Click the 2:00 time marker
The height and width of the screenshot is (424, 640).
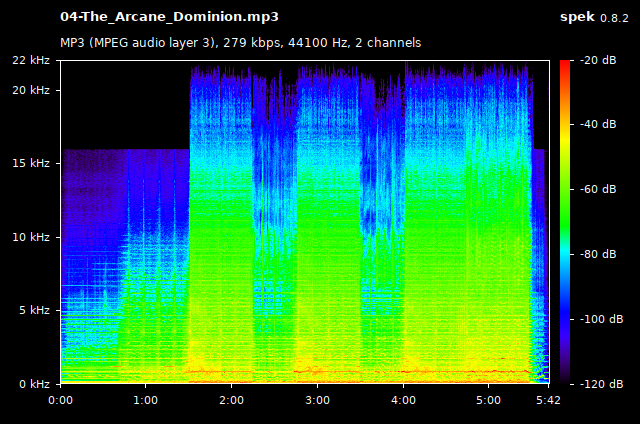(x=232, y=399)
